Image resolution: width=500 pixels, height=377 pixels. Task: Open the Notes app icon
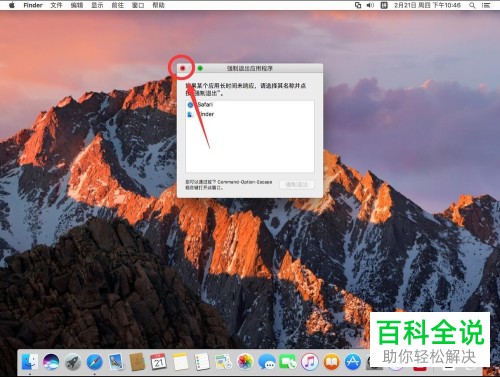point(180,362)
